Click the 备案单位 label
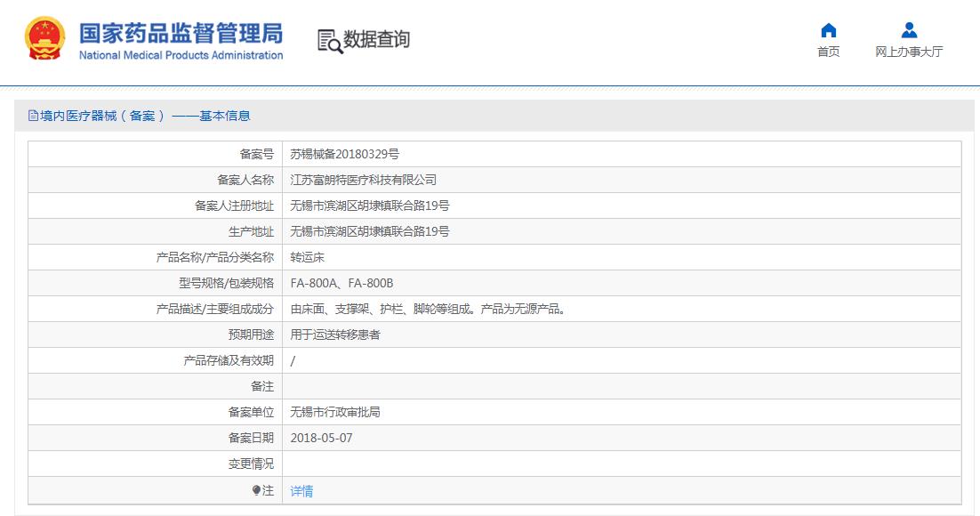 (x=252, y=412)
